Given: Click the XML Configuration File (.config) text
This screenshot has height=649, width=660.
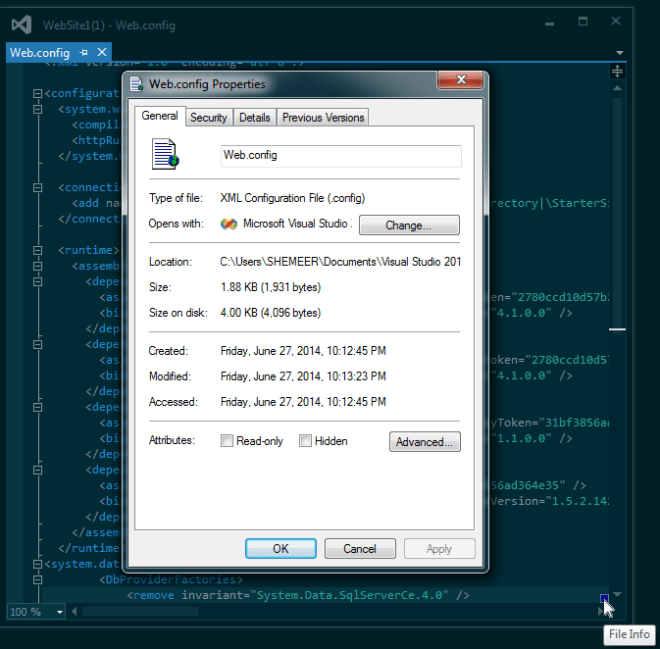Looking at the screenshot, I should [293, 198].
